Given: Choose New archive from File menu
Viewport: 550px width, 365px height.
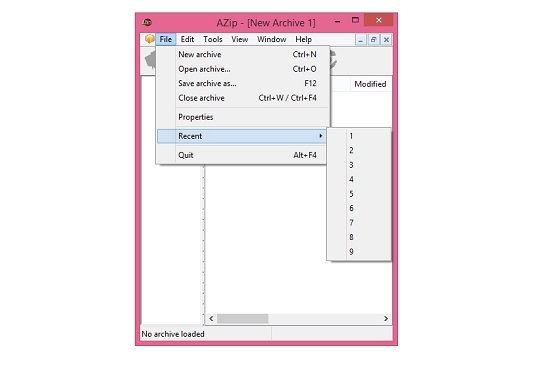Looking at the screenshot, I should click(x=243, y=54).
